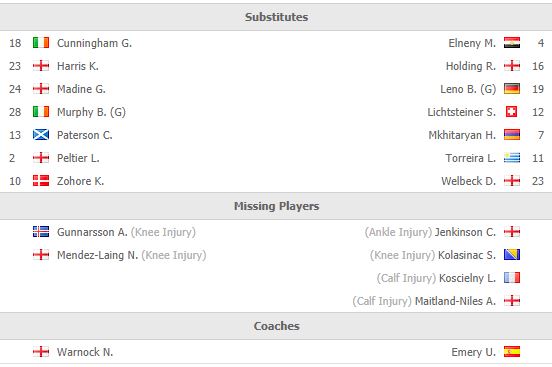552x367 pixels.
Task: Click the Coaches section header
Action: (276, 326)
